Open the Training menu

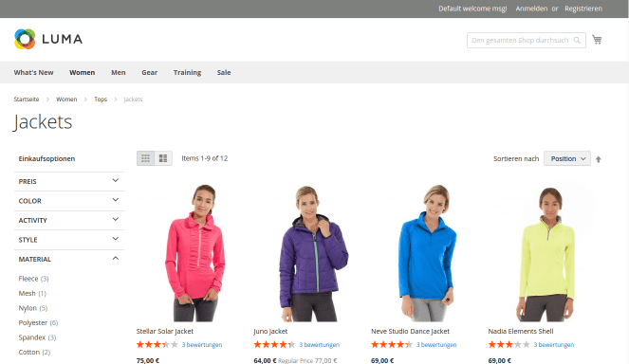187,73
